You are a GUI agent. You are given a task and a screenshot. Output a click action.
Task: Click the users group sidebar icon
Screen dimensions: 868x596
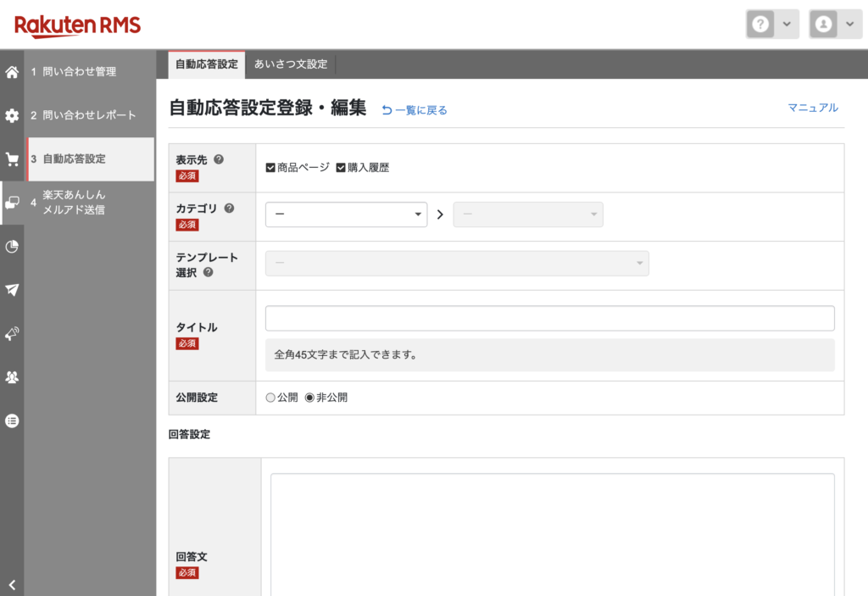12,377
